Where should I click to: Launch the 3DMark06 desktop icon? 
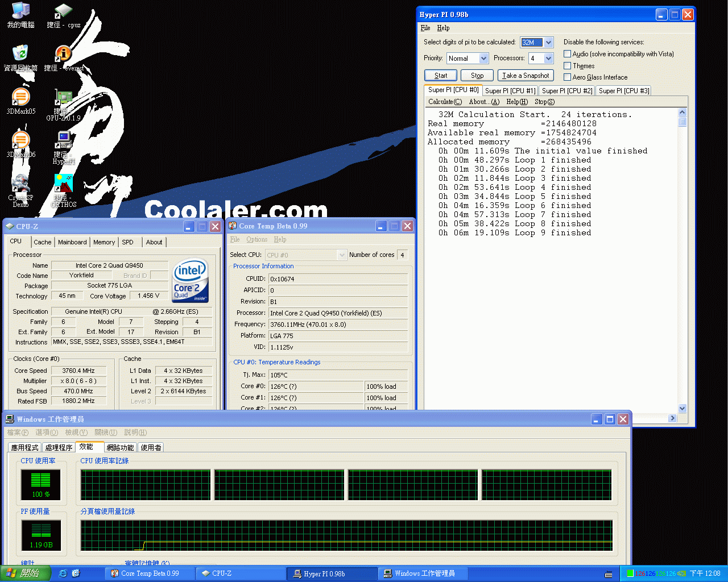coord(20,145)
